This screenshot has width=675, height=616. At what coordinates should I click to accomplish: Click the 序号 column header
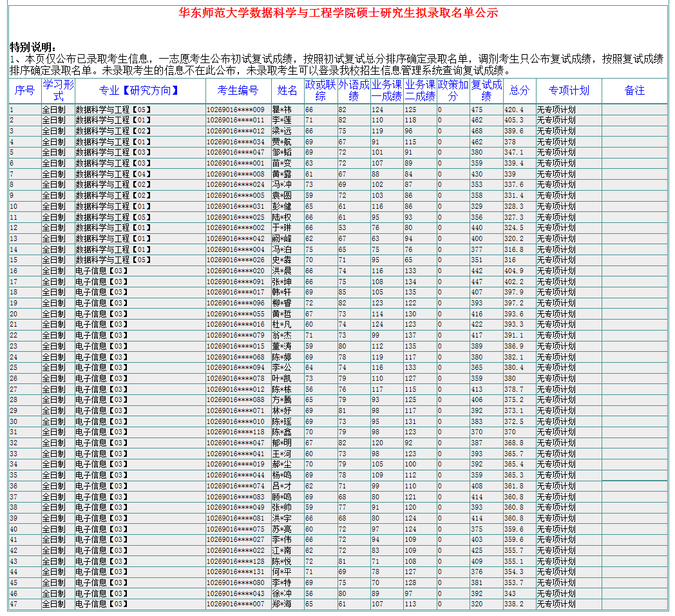click(24, 91)
